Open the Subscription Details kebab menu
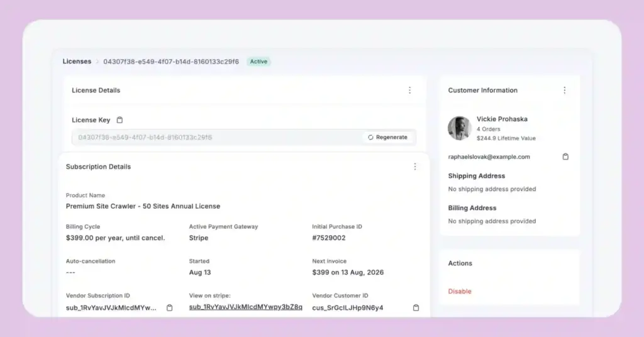Viewport: 644px width, 337px height. [x=414, y=167]
